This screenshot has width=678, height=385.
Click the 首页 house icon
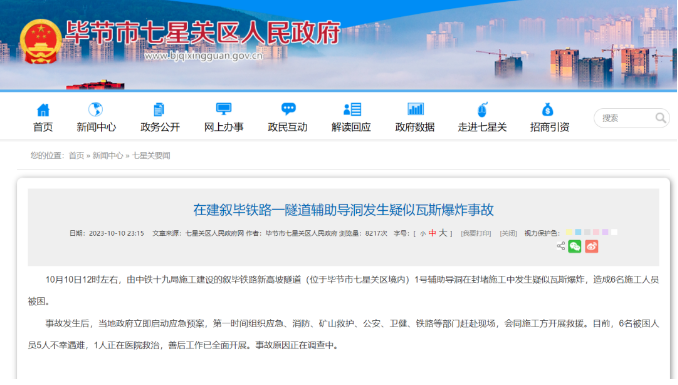tap(43, 110)
